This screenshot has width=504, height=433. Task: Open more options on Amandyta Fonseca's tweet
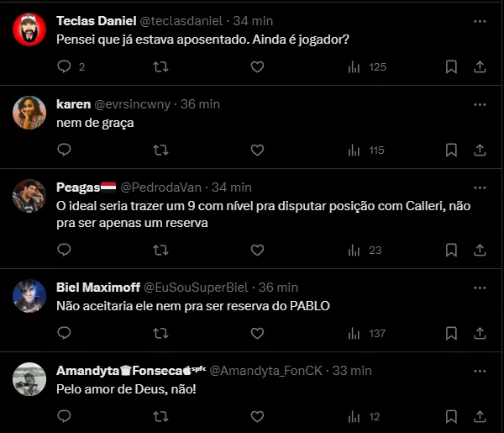pos(480,370)
